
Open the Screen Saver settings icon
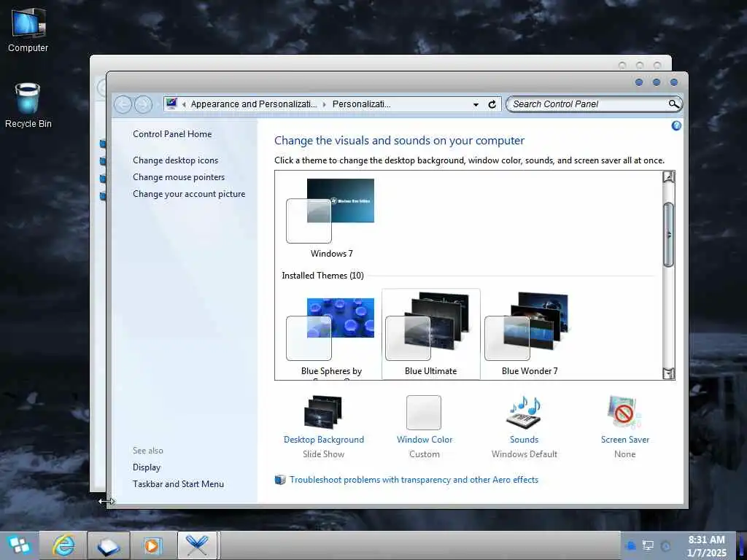[x=624, y=413]
